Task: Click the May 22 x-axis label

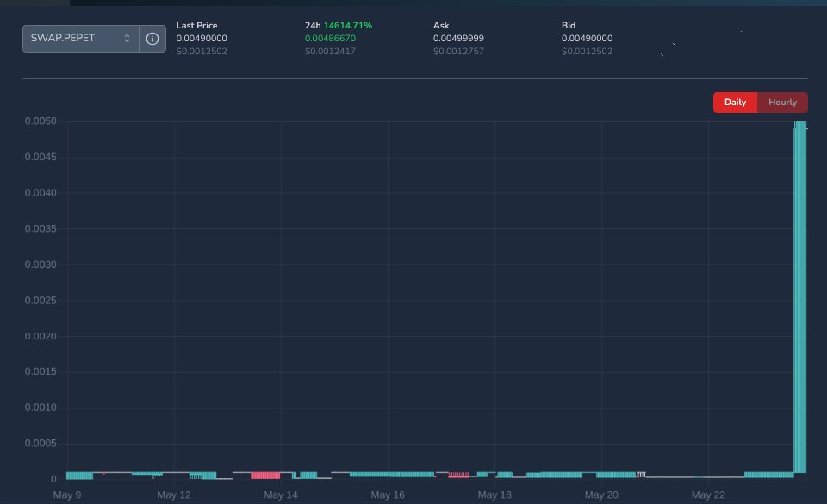Action: (x=708, y=495)
